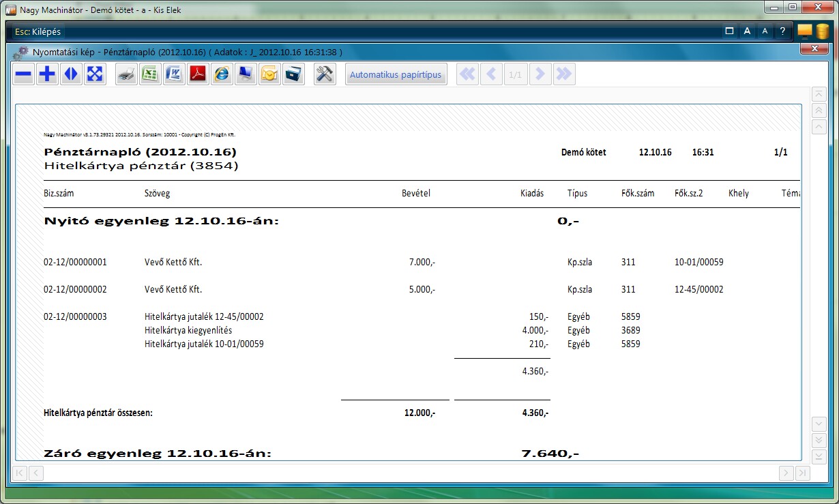Fit page to width
This screenshot has height=504, width=839.
click(x=70, y=74)
